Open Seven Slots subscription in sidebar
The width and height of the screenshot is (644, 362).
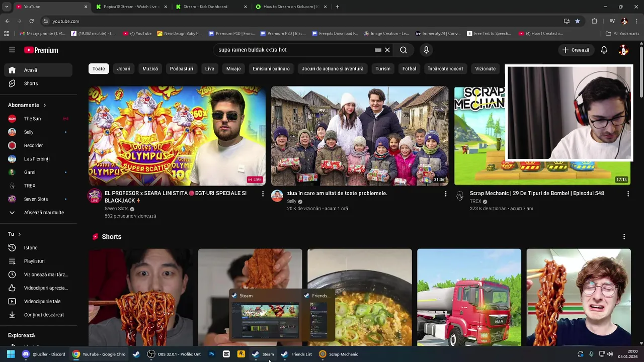pyautogui.click(x=38, y=199)
